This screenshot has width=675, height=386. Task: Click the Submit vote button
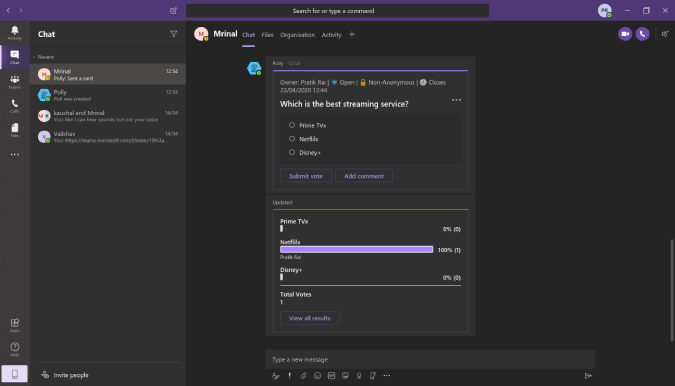[306, 176]
